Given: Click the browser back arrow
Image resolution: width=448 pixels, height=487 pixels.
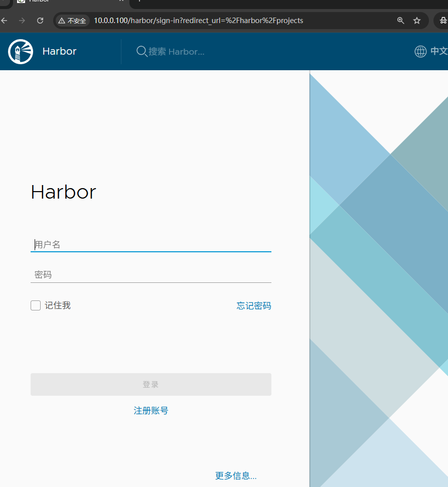Looking at the screenshot, I should (x=5, y=21).
